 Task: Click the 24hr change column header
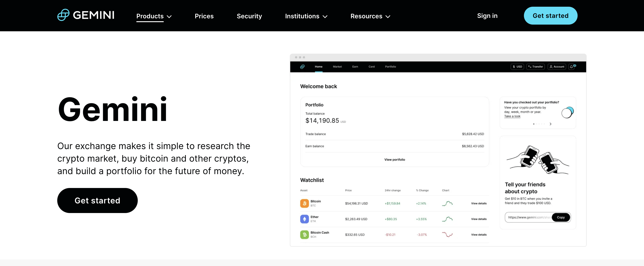pos(392,190)
